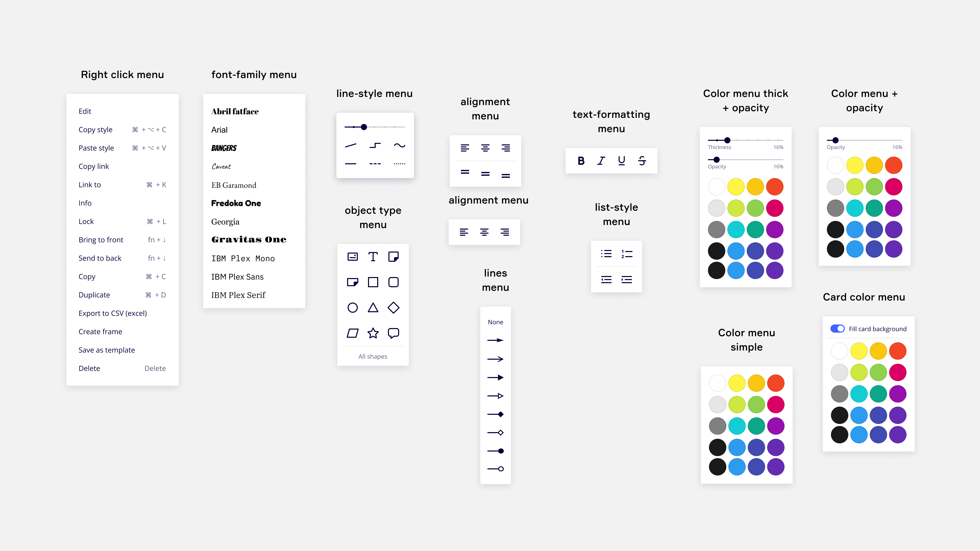Screen dimensions: 980x551
Task: Select Save as template option
Action: tap(106, 349)
